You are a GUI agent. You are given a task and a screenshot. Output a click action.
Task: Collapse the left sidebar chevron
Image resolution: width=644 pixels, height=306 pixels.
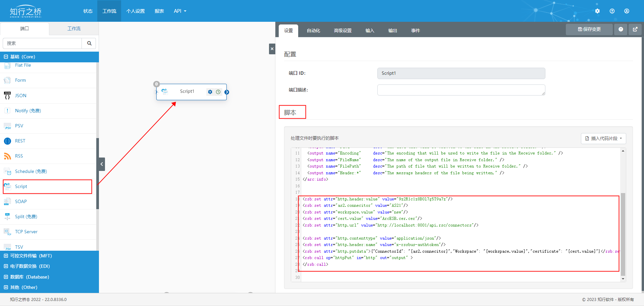point(102,164)
